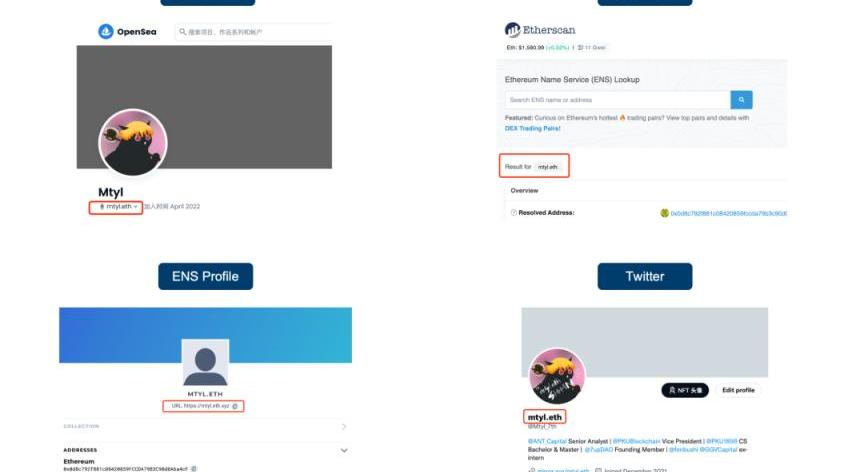The image size is (864, 472).
Task: Click the Search ENS name or address field
Action: point(618,100)
